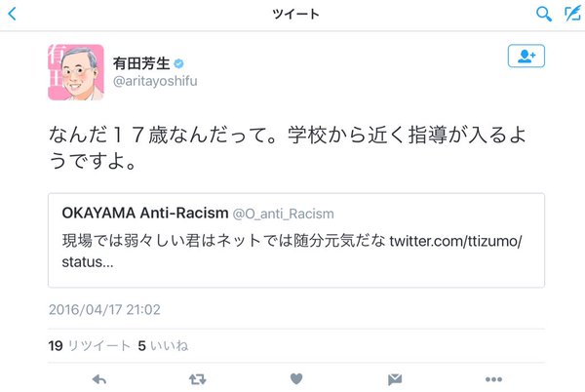Send via direct message envelope icon
The width and height of the screenshot is (585, 392).
coord(395,379)
